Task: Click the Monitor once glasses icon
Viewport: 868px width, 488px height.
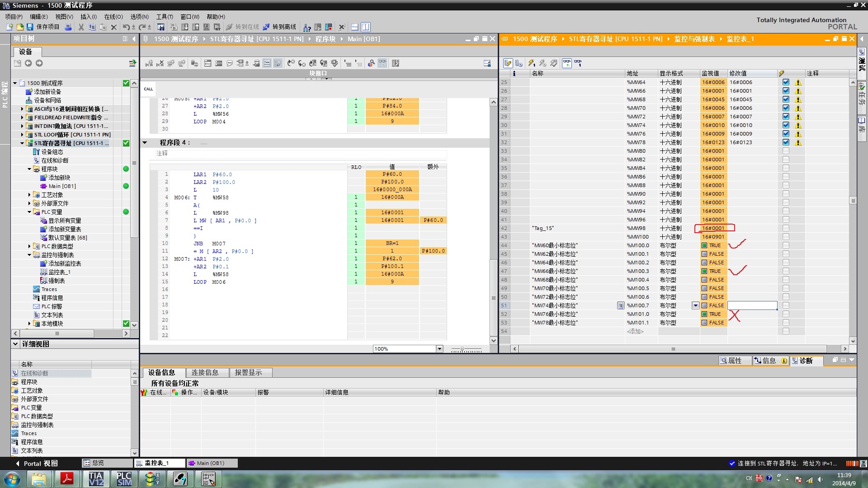Action: 578,63
